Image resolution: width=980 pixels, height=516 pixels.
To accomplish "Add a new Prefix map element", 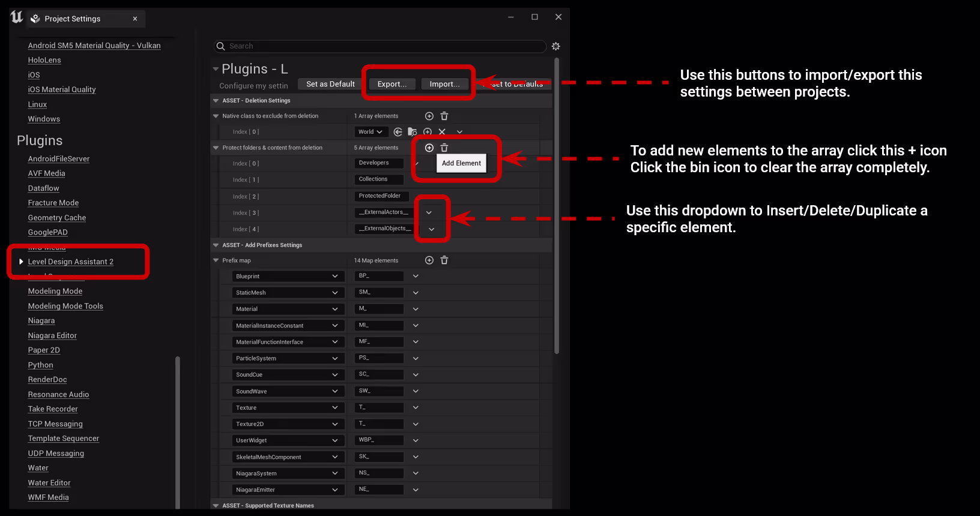I will (x=429, y=260).
